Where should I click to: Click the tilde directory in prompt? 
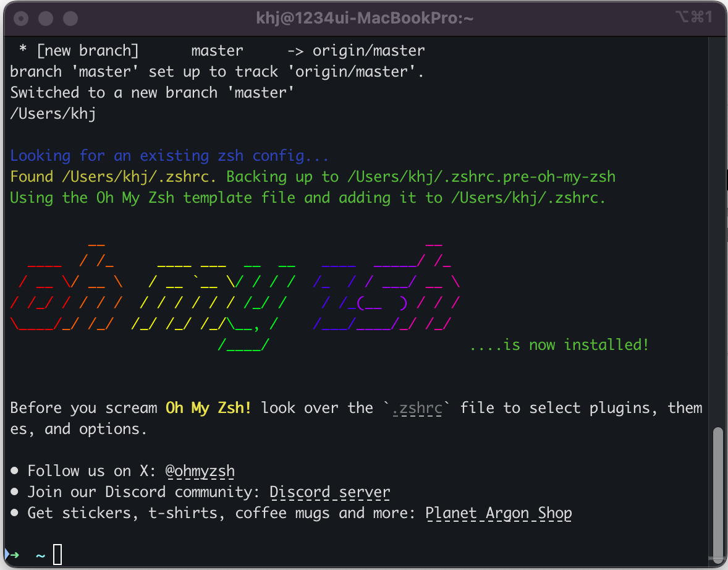40,555
